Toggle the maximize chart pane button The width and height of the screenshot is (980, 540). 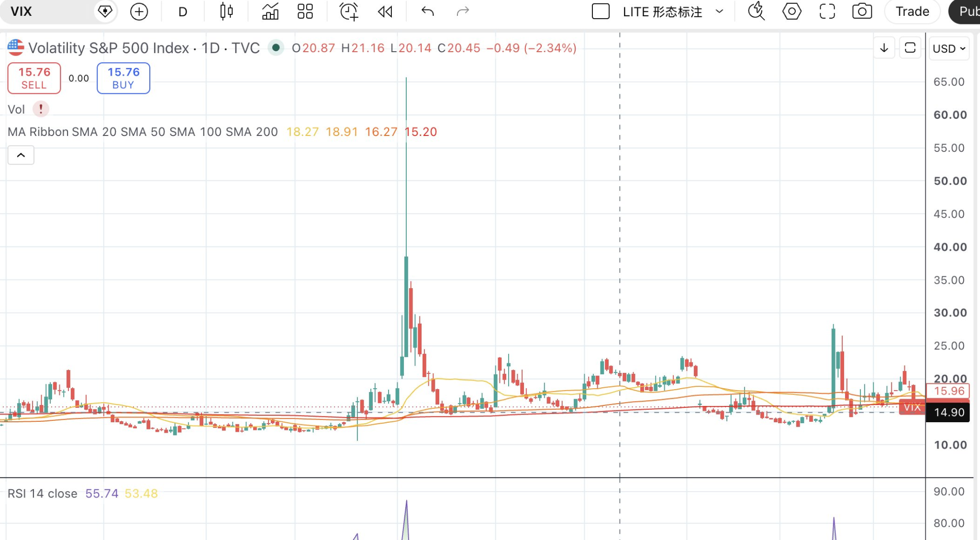click(x=910, y=48)
